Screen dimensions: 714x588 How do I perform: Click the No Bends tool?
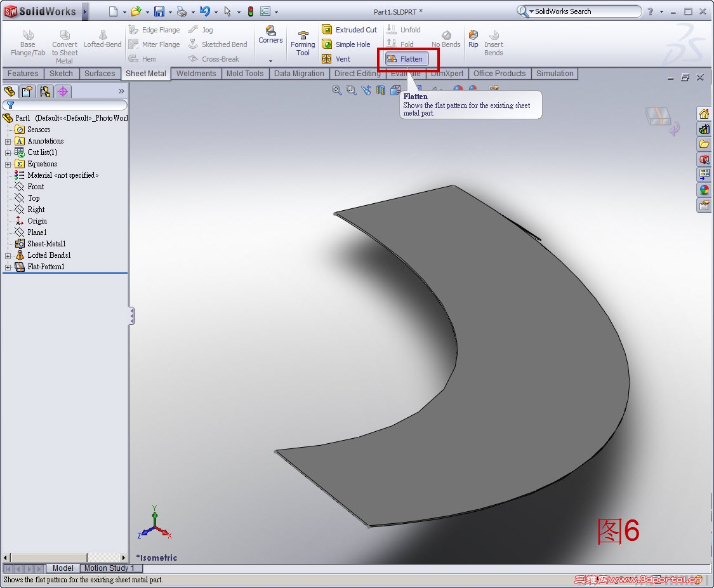click(x=446, y=39)
